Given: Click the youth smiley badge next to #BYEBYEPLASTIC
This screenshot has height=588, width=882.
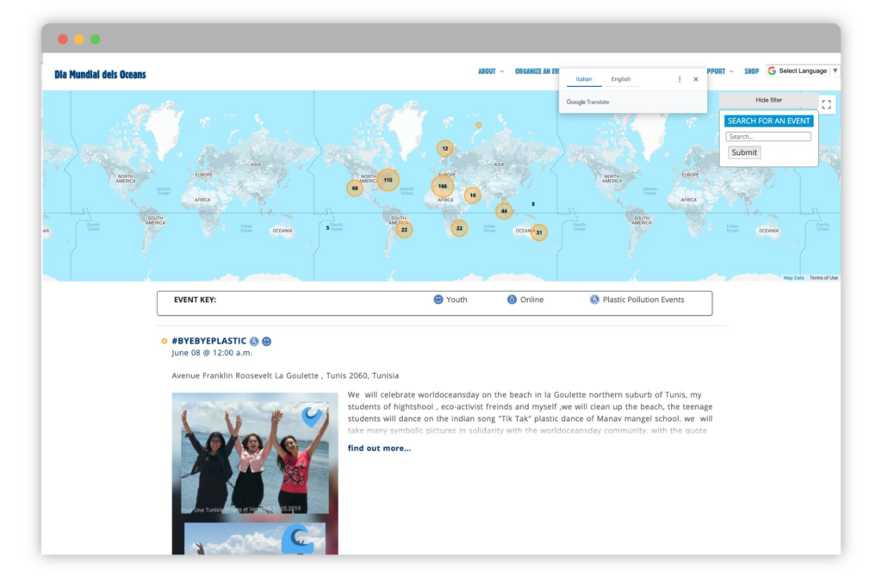Looking at the screenshot, I should 267,341.
